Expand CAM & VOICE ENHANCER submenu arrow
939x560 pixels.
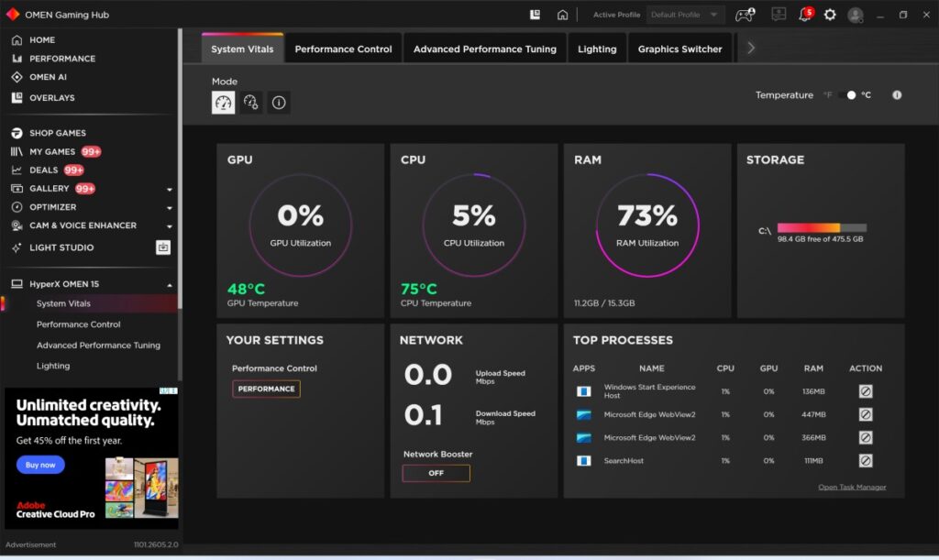point(170,226)
